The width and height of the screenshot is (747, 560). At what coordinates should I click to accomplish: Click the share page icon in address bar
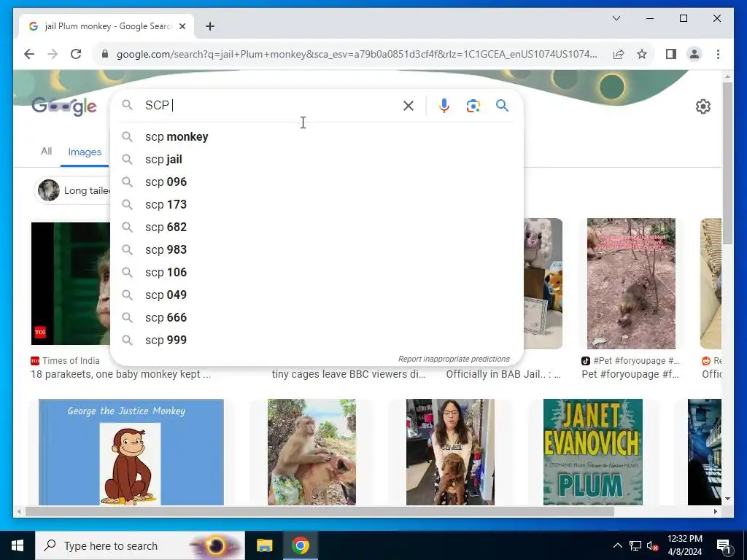tap(619, 54)
